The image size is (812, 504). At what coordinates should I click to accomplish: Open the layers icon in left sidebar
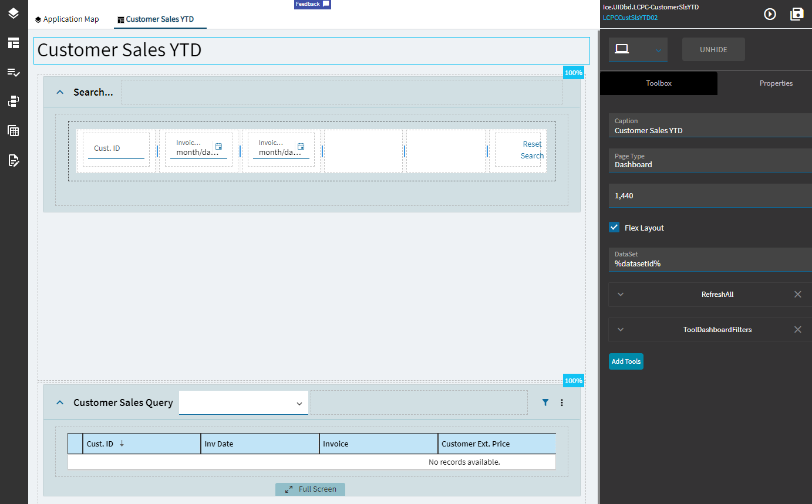pyautogui.click(x=14, y=13)
